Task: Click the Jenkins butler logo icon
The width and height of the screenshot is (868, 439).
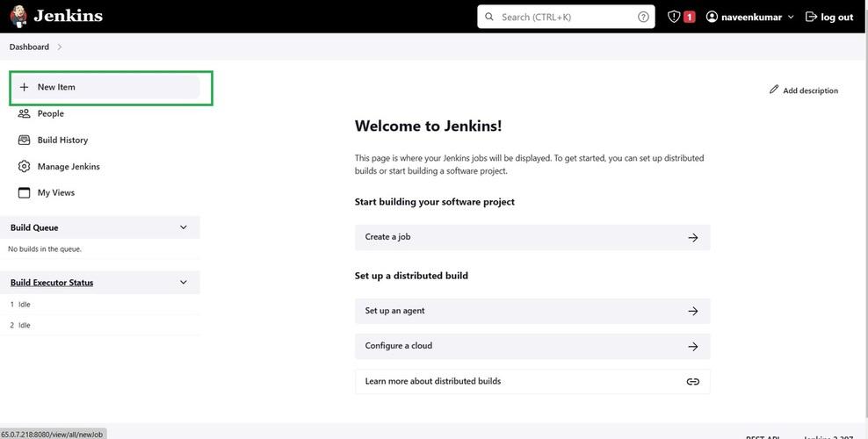Action: (18, 17)
